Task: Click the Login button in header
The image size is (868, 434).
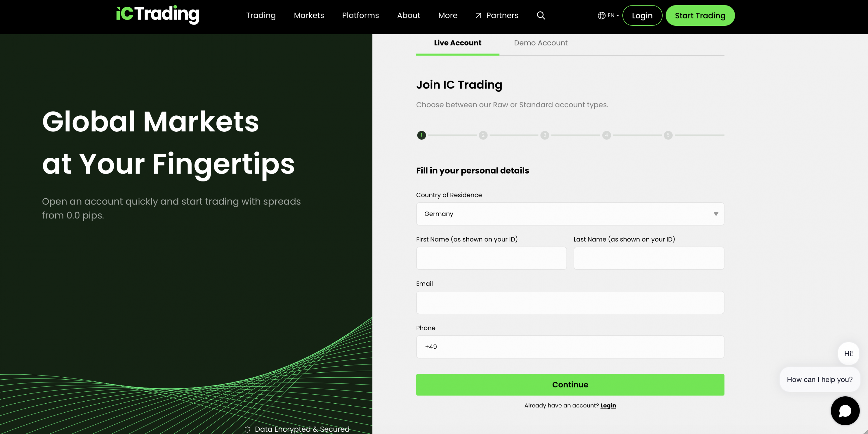Action: click(642, 16)
